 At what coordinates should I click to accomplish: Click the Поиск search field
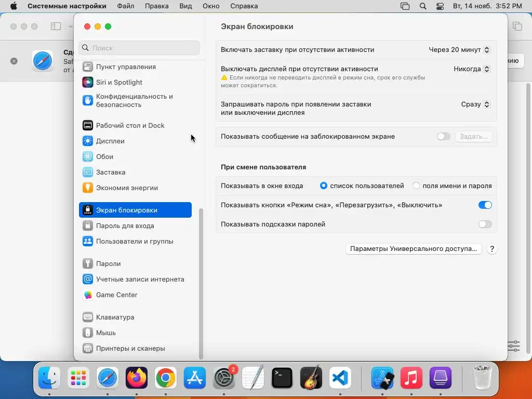[x=139, y=48]
